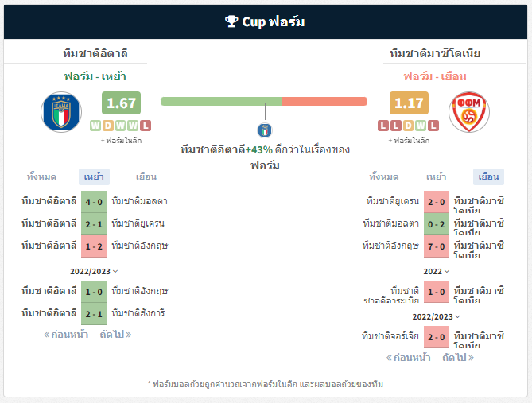Screen dimensions: 532x403
Task: Select Macedonia's ทั้งหมด filter tab
Action: click(384, 176)
